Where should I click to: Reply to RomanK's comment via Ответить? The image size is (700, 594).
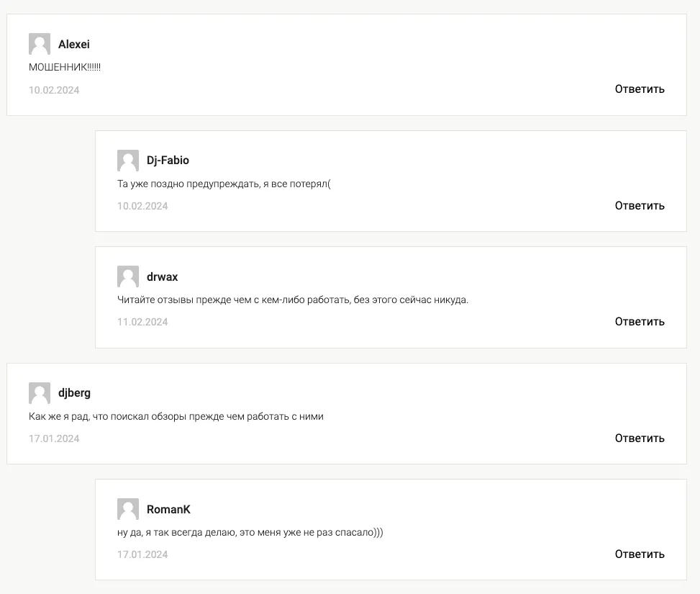(640, 554)
